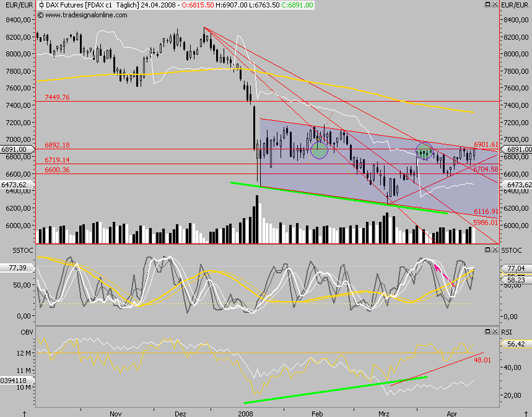Select the green ellipse marker near late March candles
The width and height of the screenshot is (532, 417).
click(x=424, y=151)
